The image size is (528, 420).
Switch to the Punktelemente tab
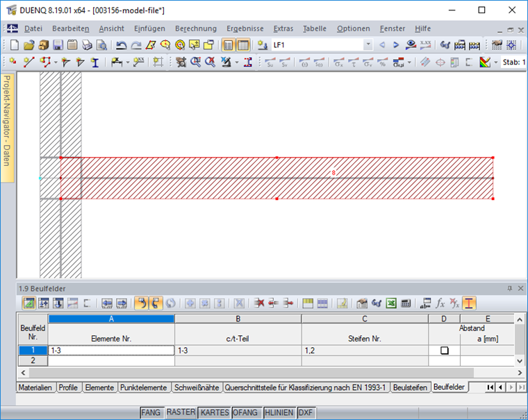(x=143, y=387)
